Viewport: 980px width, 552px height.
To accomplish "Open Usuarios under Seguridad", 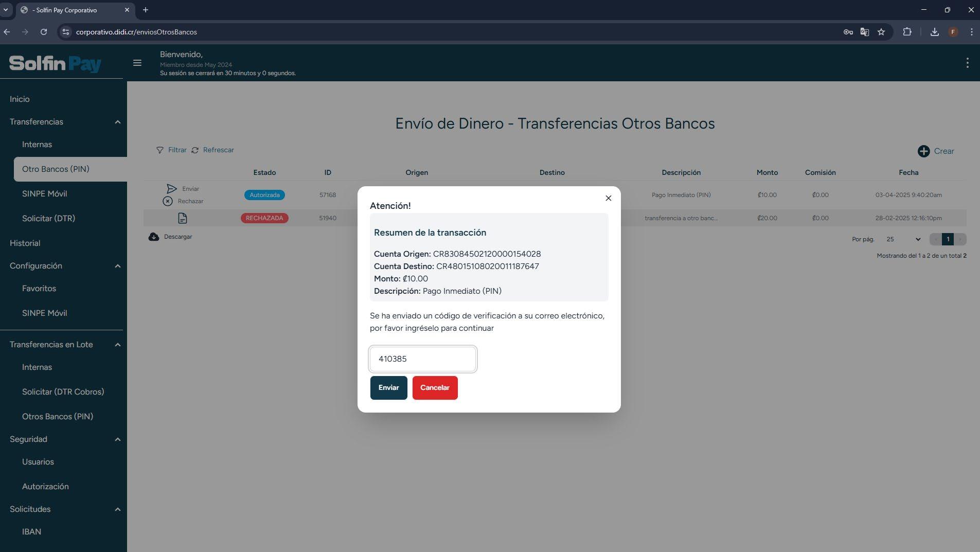I will [38, 462].
